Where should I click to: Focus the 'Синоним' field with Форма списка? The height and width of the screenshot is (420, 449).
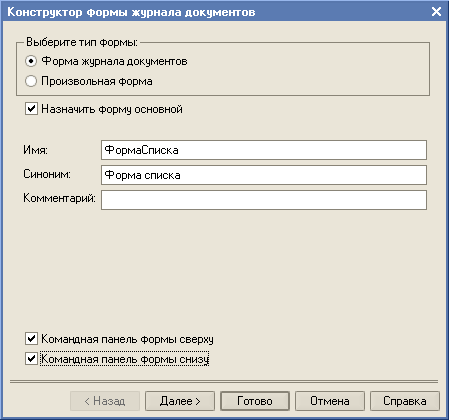coord(264,175)
